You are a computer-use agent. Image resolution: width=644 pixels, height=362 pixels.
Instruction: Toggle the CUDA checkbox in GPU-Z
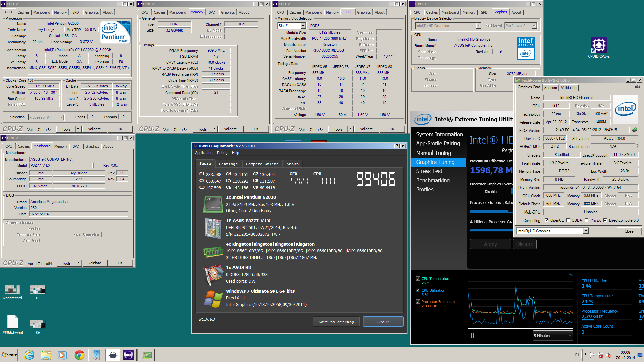[x=568, y=220]
